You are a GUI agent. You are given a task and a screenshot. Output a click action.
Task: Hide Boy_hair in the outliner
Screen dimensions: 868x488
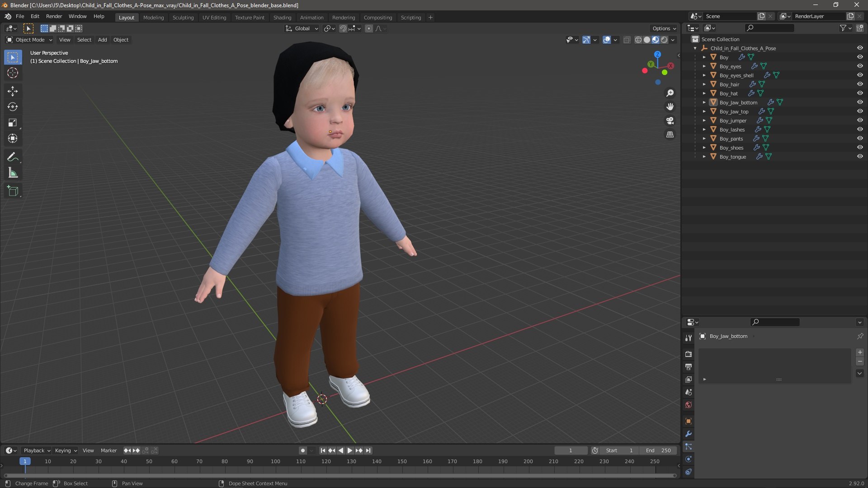[x=859, y=84]
